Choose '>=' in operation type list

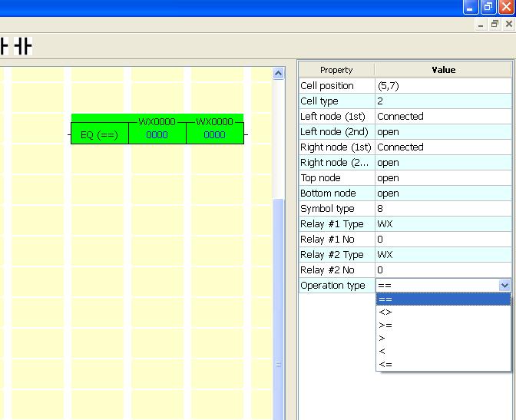(443, 326)
